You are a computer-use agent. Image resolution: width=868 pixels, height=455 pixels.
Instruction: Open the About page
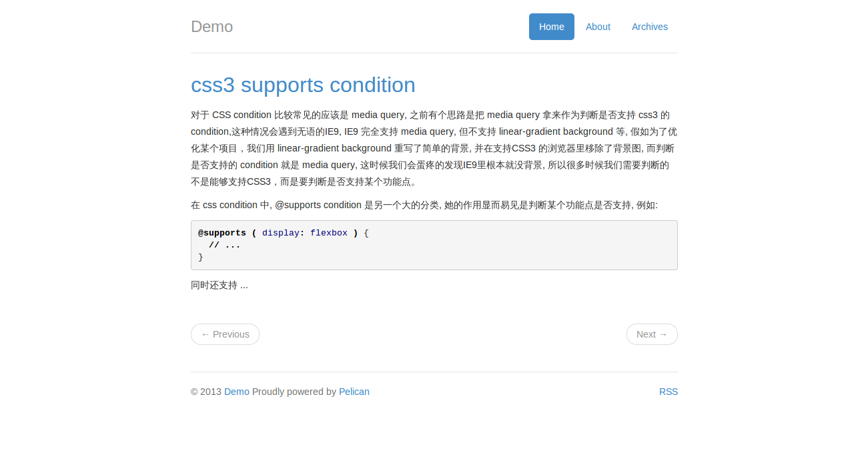tap(598, 27)
